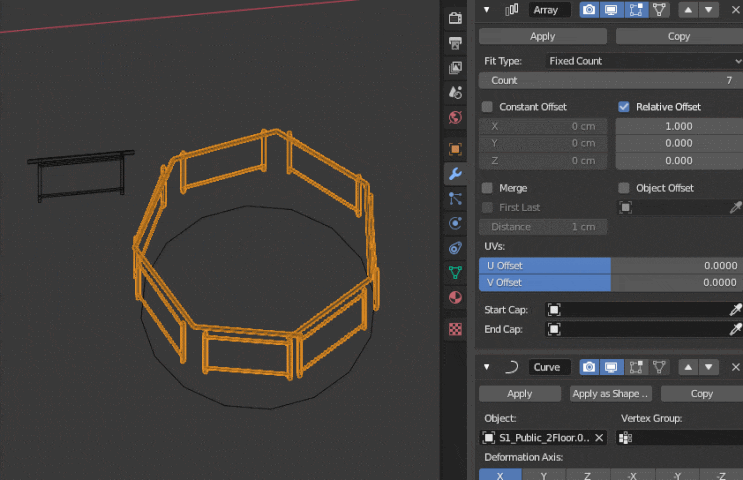
Task: Click the Array modifier name field
Action: point(550,10)
